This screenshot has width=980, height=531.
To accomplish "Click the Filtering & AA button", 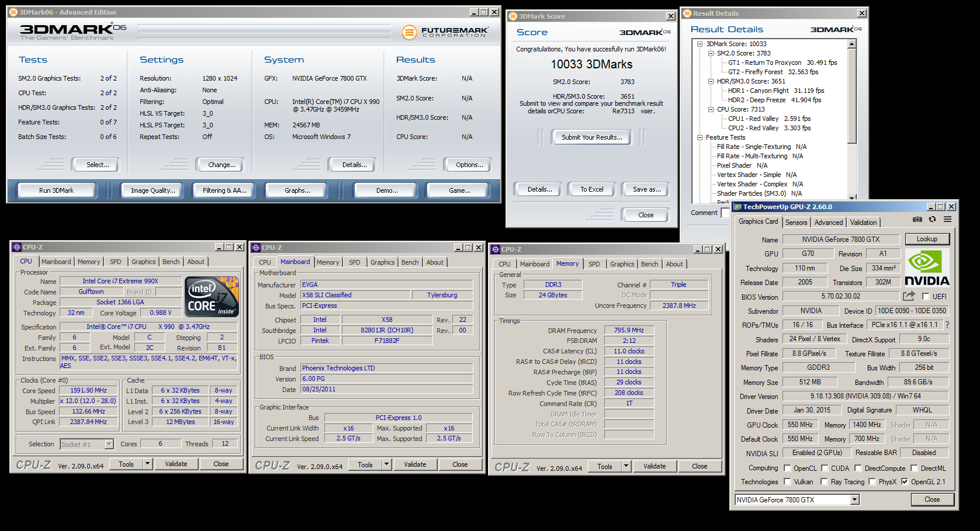I will (224, 190).
